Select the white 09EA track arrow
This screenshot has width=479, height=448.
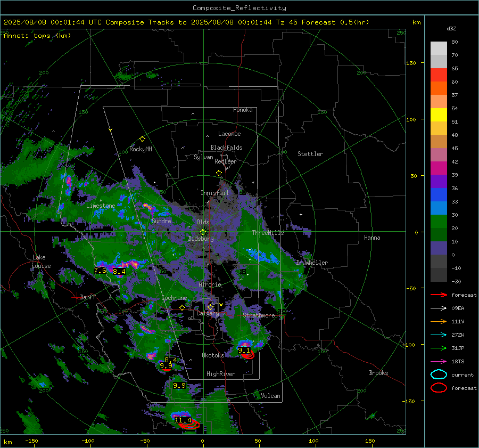(439, 308)
